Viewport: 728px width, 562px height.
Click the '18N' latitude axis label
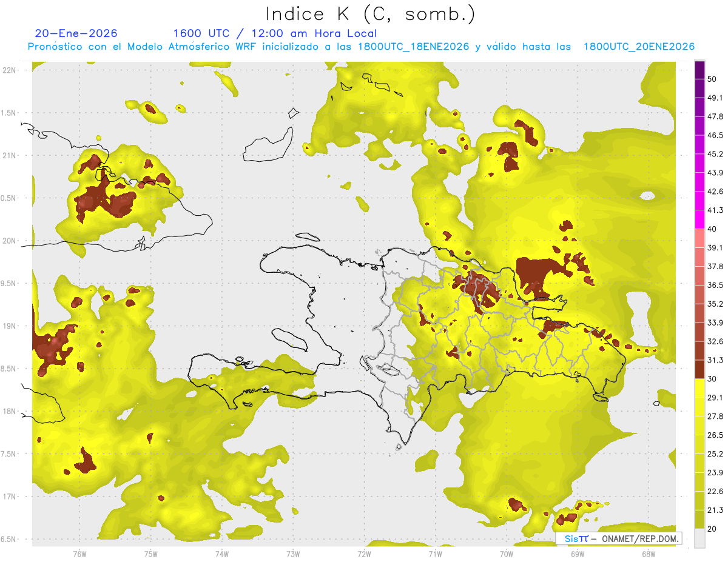pos(8,412)
